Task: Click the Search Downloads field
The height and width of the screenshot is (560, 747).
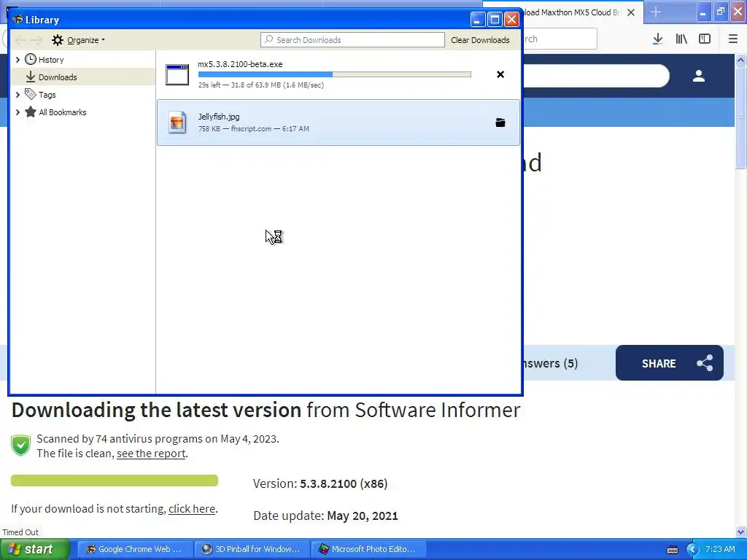Action: tap(352, 40)
